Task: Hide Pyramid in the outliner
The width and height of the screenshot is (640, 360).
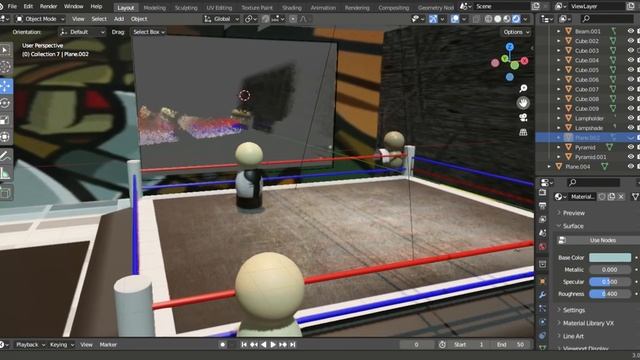Action: coord(631,147)
